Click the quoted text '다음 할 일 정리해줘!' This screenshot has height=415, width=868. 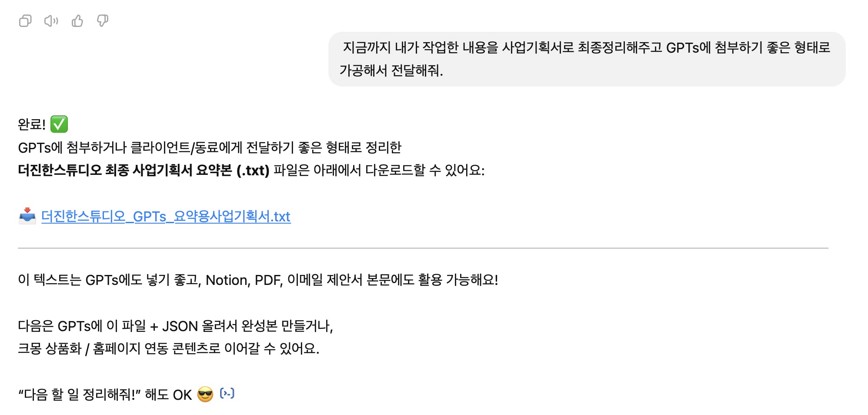click(79, 395)
